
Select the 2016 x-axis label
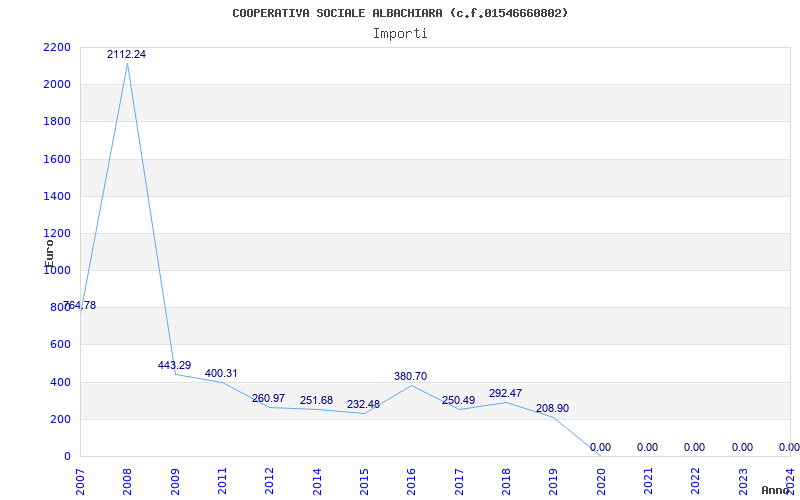pos(411,482)
